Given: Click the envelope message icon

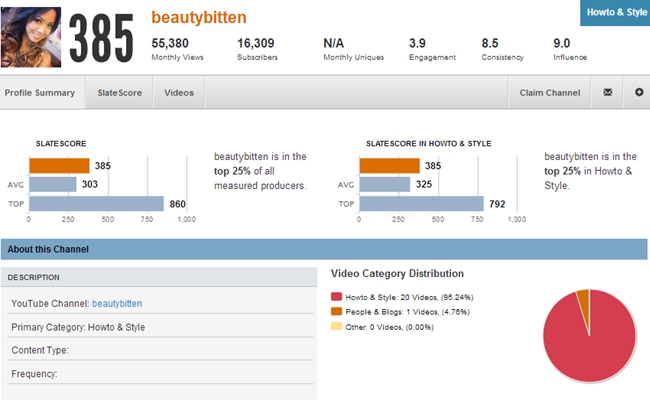Looking at the screenshot, I should click(x=607, y=93).
